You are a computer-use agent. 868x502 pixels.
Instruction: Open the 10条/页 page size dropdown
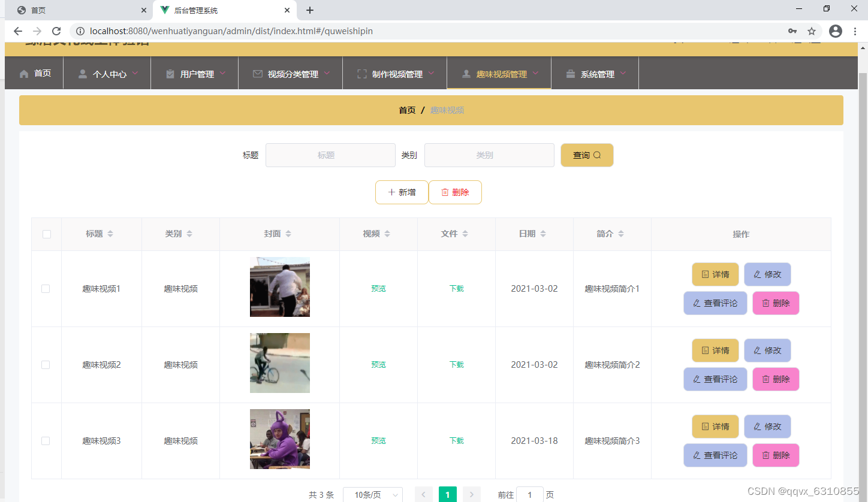click(x=373, y=495)
